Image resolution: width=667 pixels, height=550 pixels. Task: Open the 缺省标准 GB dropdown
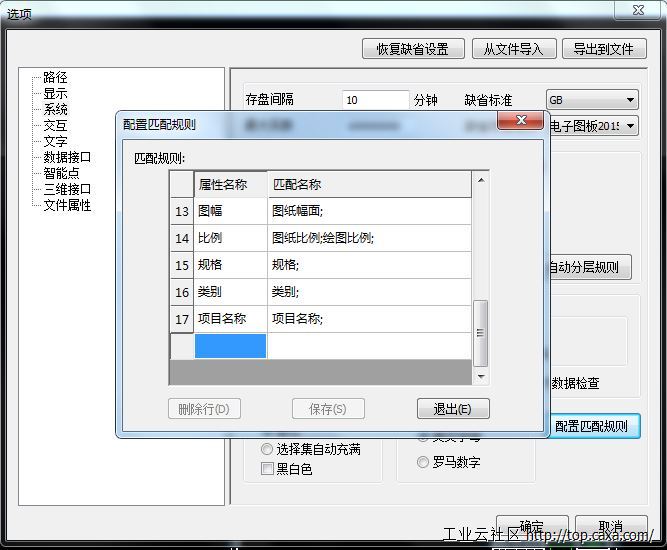592,100
